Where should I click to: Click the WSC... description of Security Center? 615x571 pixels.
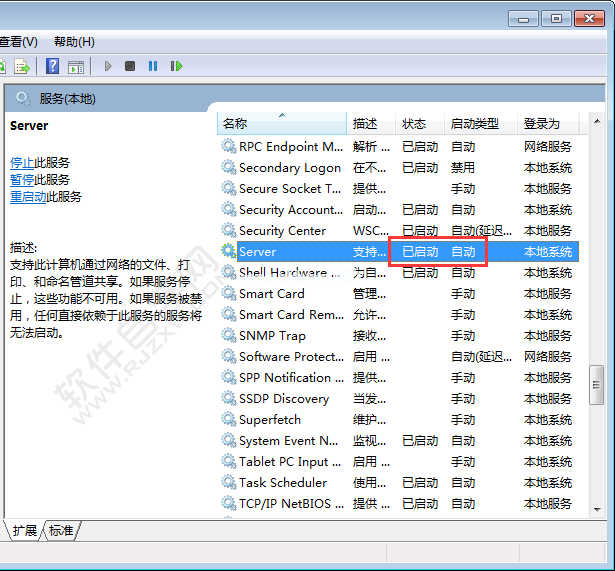[371, 230]
